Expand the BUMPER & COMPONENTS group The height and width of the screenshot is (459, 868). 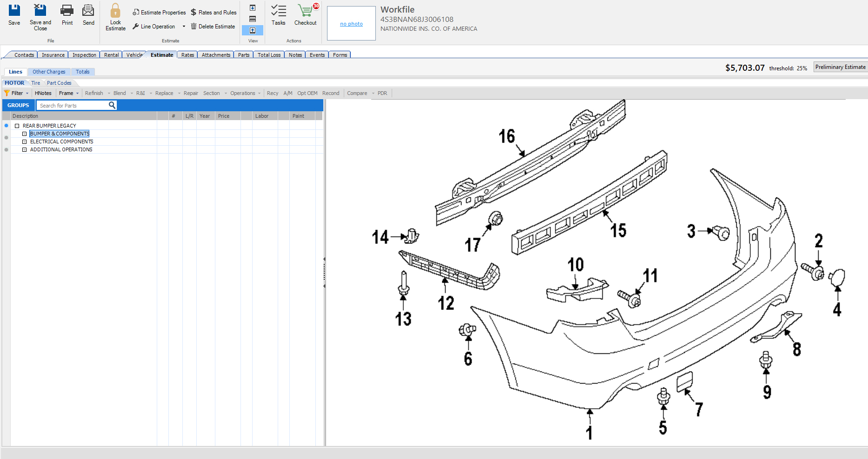pos(25,134)
